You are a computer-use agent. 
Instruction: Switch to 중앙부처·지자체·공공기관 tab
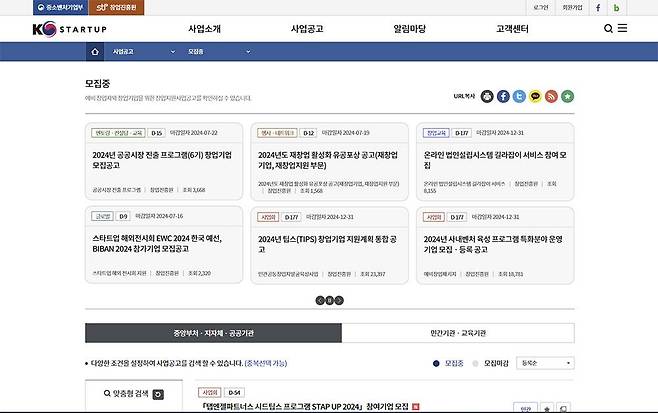tap(213, 333)
